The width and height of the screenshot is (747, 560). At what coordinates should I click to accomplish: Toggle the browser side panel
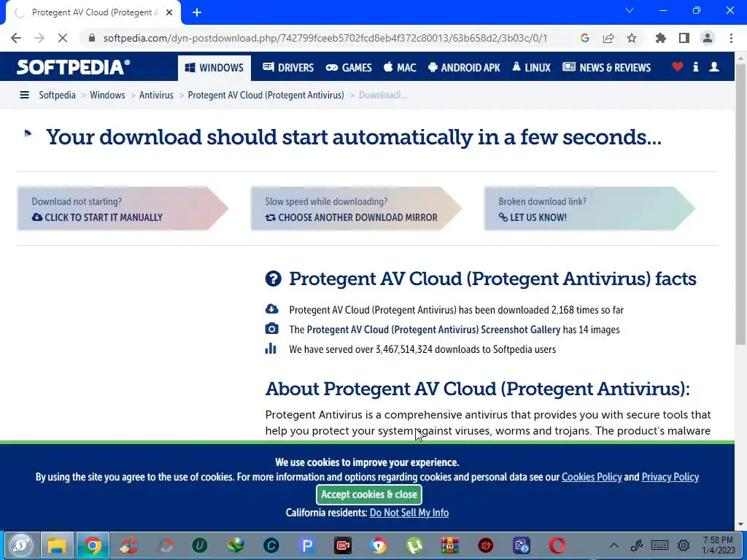684,38
